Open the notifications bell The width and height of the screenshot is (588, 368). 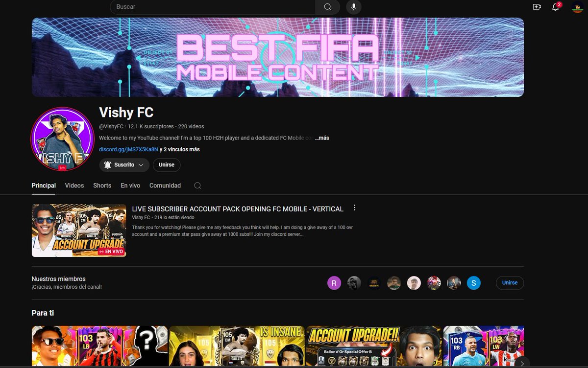tap(556, 7)
